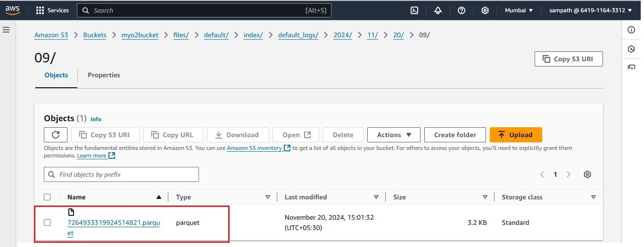Open myo2bucket breadcrumb
The image size is (644, 247).
click(x=140, y=35)
